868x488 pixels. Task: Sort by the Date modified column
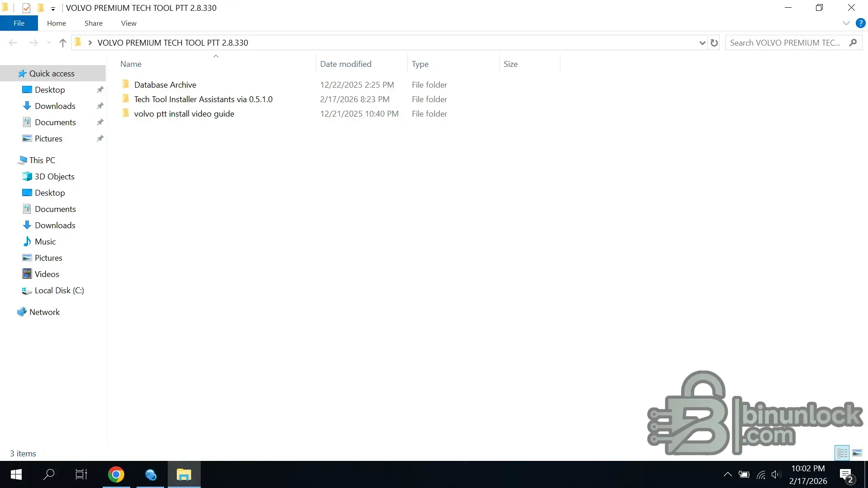346,64
